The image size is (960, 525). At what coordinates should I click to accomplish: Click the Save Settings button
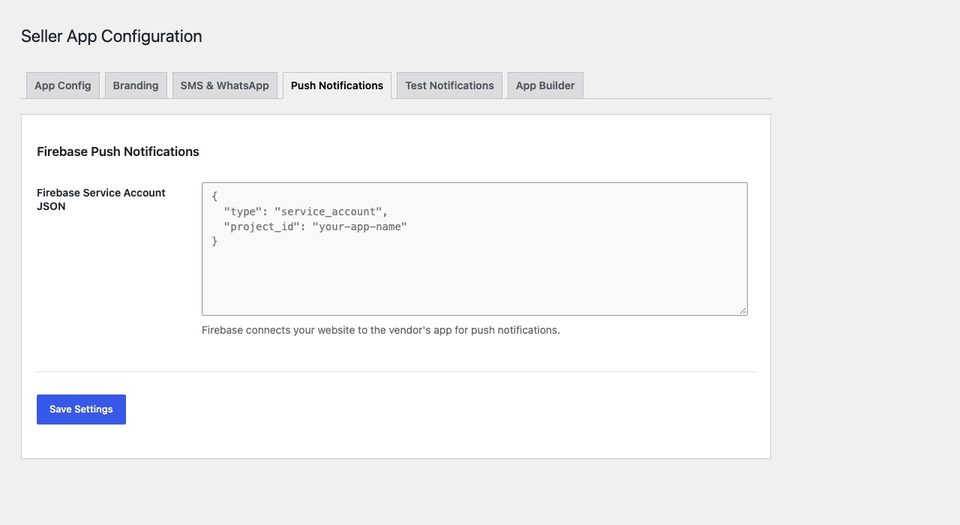pyautogui.click(x=81, y=409)
